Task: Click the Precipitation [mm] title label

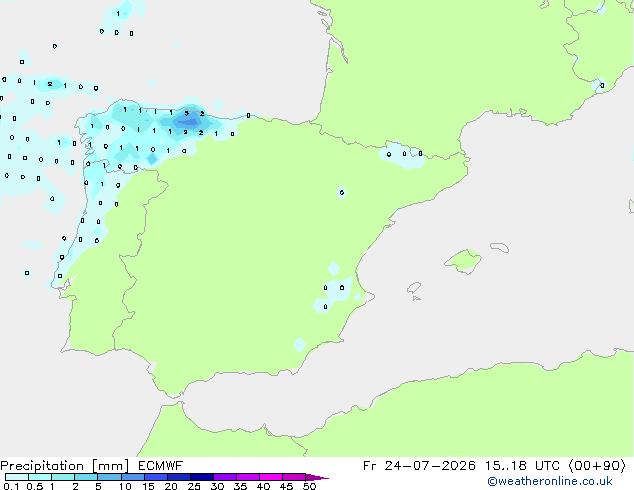Action: click(65, 466)
